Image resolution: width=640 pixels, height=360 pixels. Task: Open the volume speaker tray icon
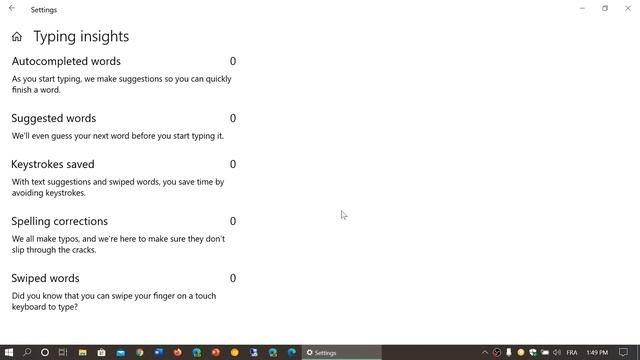(x=557, y=352)
